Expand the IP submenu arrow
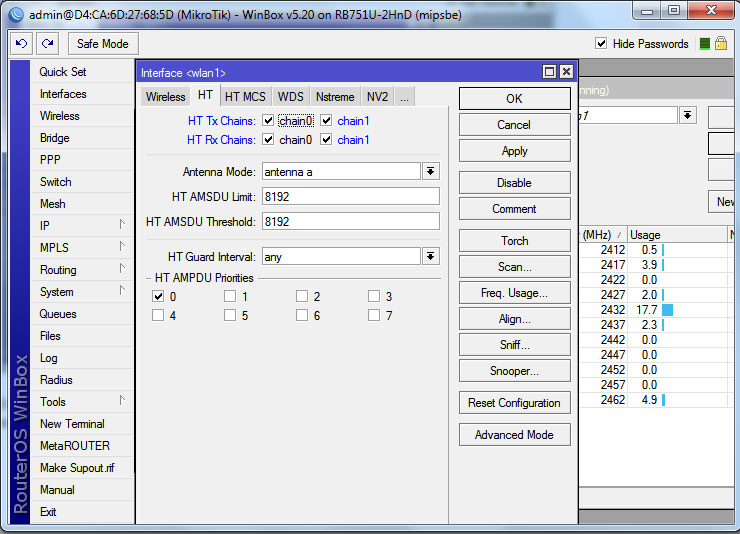The image size is (740, 534). tap(122, 225)
